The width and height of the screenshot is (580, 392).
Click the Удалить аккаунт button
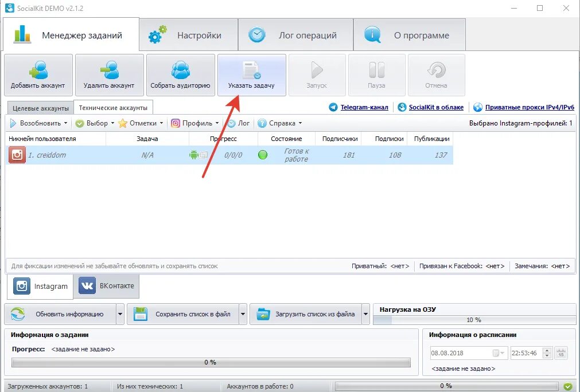pos(109,75)
